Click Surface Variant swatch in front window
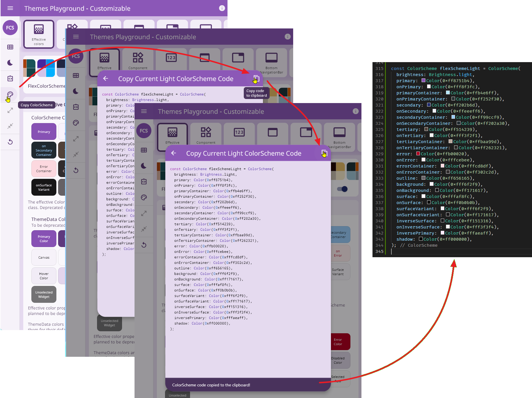 340,272
